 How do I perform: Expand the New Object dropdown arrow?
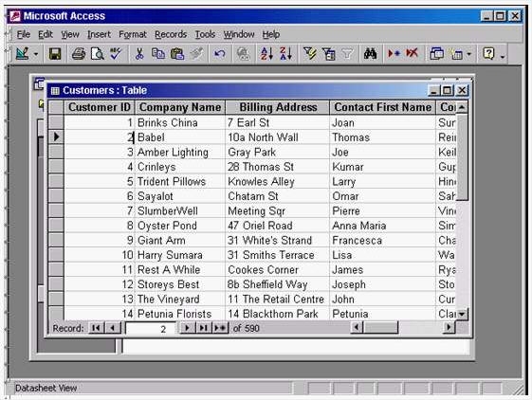[468, 54]
